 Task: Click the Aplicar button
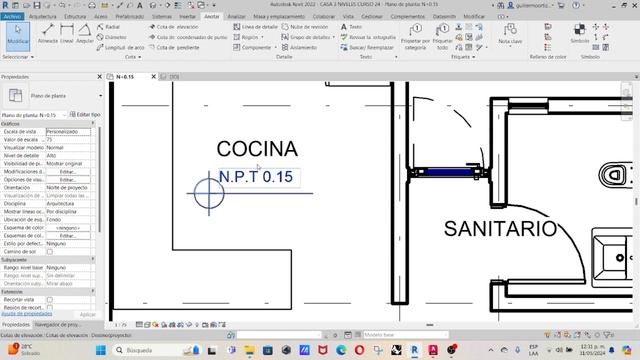[x=87, y=314]
